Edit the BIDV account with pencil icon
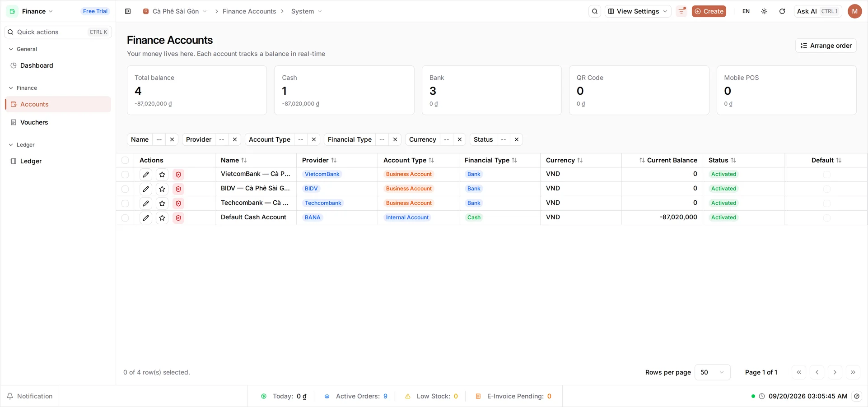Screen dimensions: 868x407 [x=146, y=189]
